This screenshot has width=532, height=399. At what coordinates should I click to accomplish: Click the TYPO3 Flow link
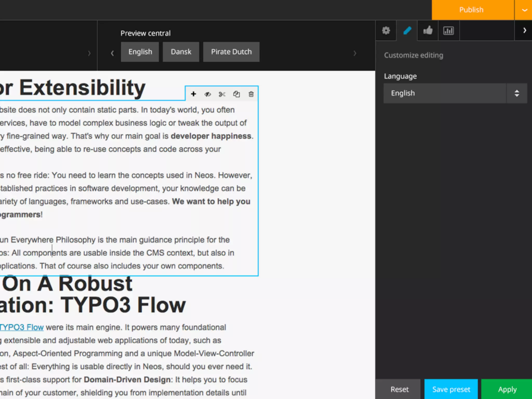coord(22,327)
